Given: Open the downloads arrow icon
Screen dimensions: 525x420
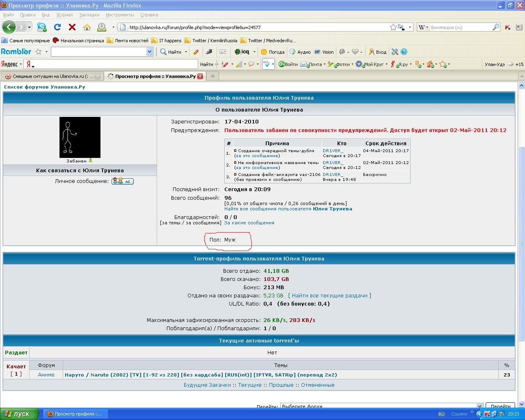Looking at the screenshot, I should tap(101, 27).
